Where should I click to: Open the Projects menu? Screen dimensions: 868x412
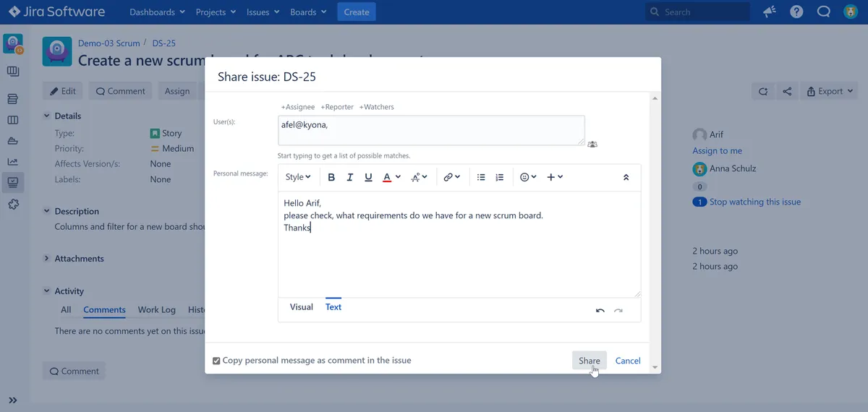tap(216, 12)
